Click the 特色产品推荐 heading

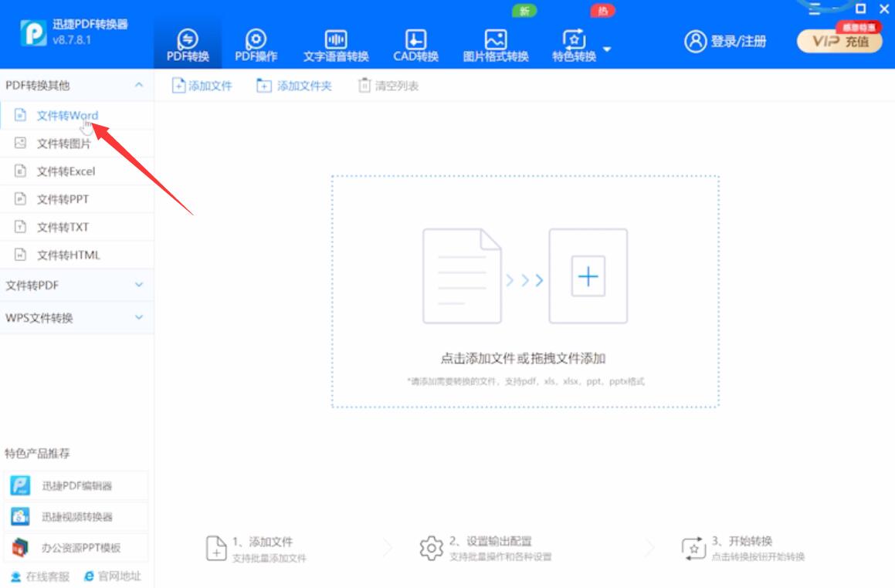(37, 454)
